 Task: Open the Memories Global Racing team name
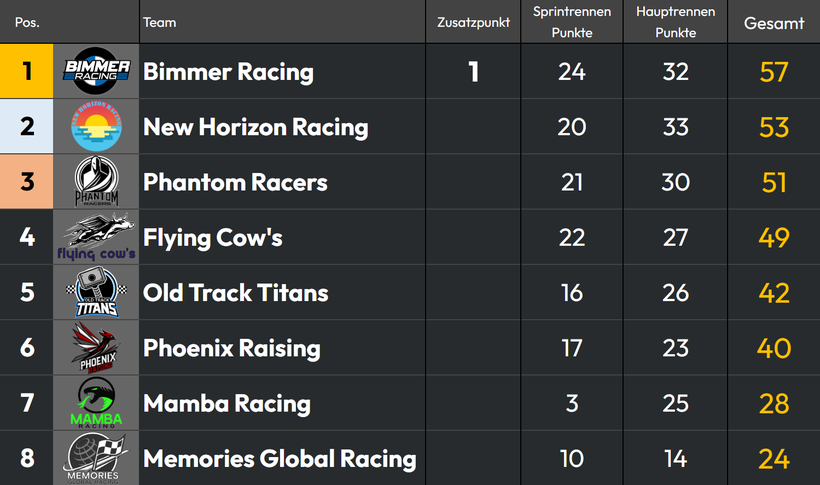tap(280, 459)
